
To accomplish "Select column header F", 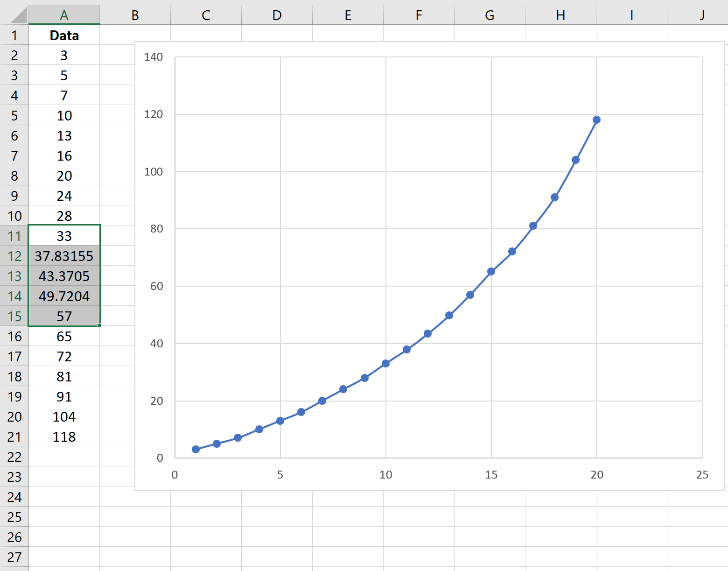I will (x=419, y=14).
